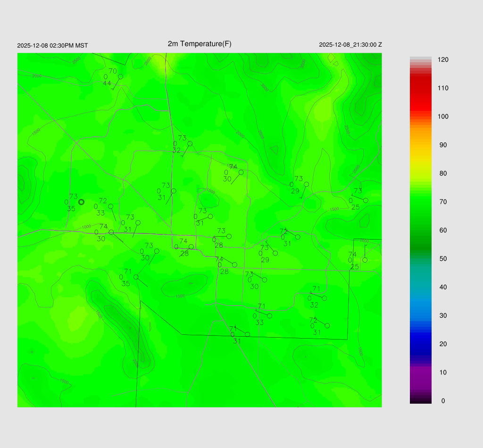Image resolution: width=483 pixels, height=448 pixels.
Task: Select the station marker showing 71 over 31
Action: click(x=247, y=334)
